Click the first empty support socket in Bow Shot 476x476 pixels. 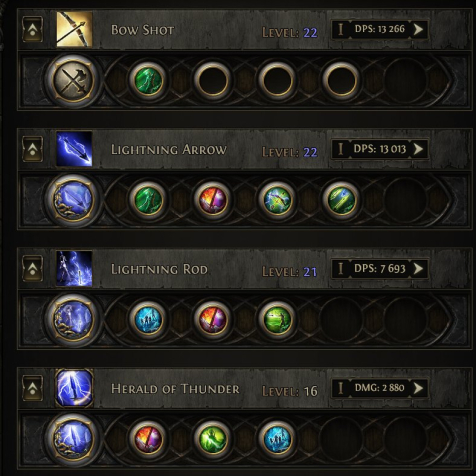[213, 80]
